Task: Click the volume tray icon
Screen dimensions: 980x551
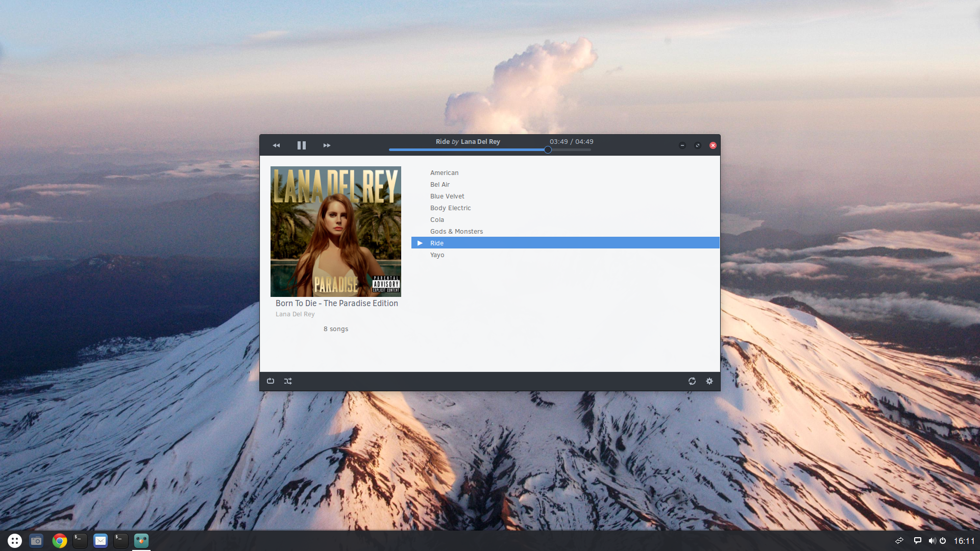Action: (x=932, y=541)
